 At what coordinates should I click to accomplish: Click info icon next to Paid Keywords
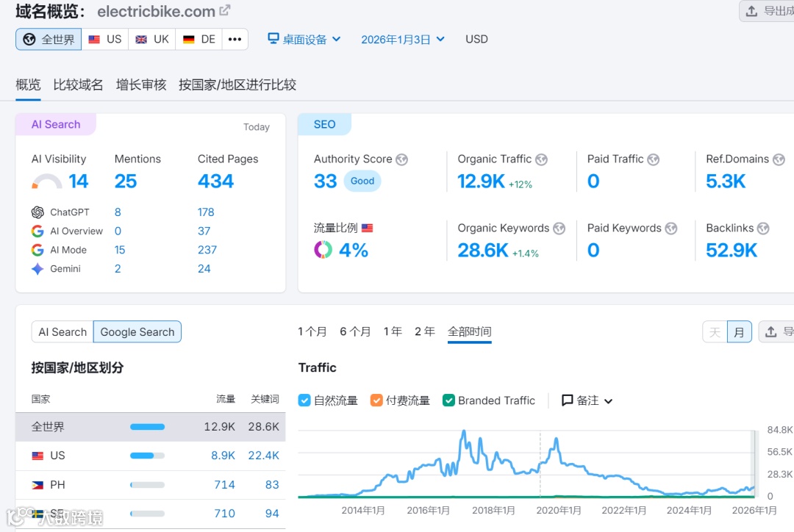click(x=671, y=229)
